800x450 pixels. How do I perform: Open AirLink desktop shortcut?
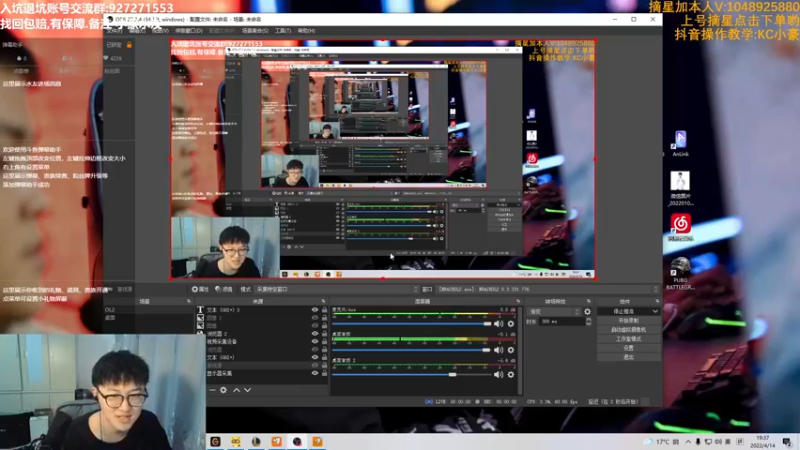pyautogui.click(x=680, y=143)
